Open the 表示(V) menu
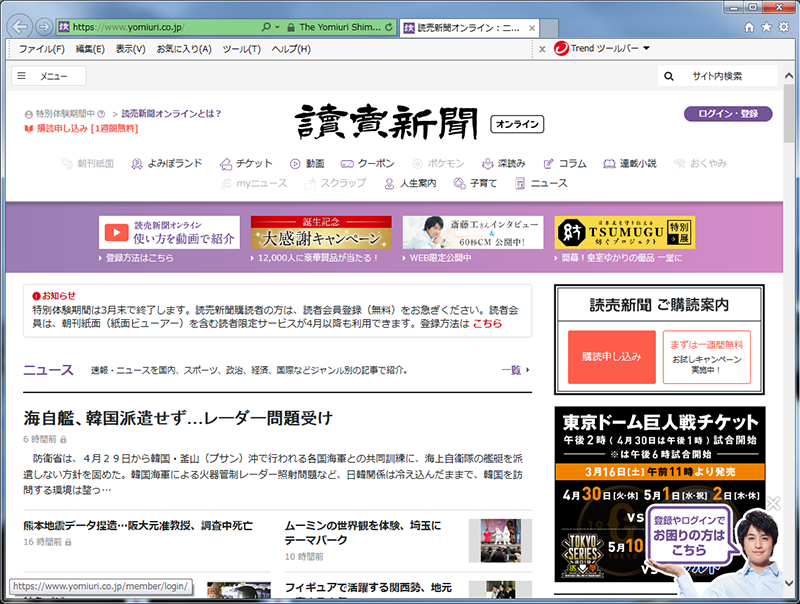The image size is (800, 604). pos(130,49)
